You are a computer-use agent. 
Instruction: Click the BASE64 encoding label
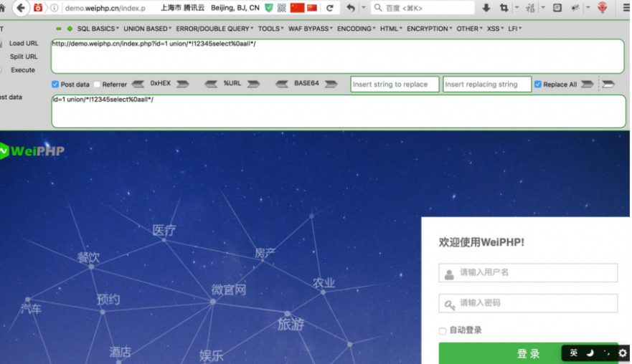(306, 83)
